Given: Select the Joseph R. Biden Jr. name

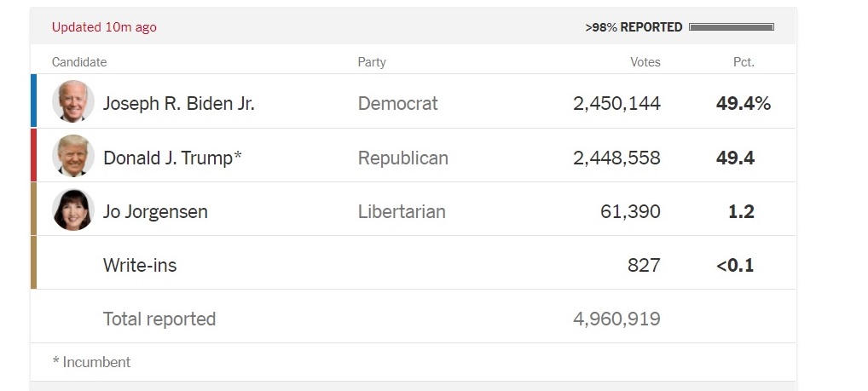Looking at the screenshot, I should [x=178, y=104].
